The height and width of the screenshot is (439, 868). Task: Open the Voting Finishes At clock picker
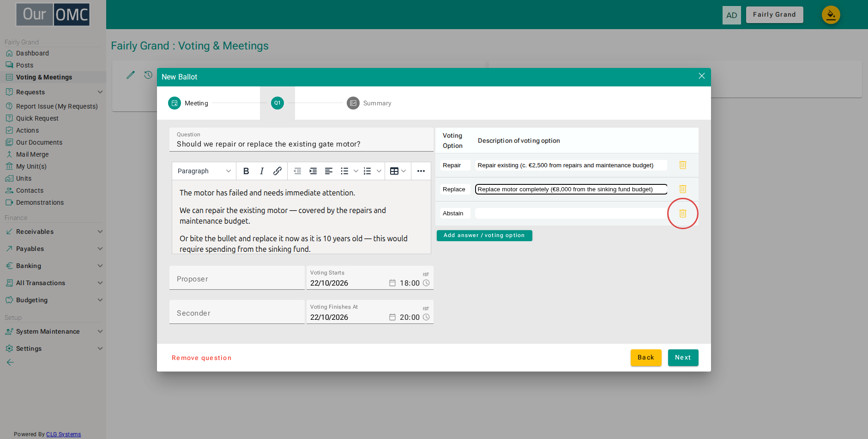(426, 317)
